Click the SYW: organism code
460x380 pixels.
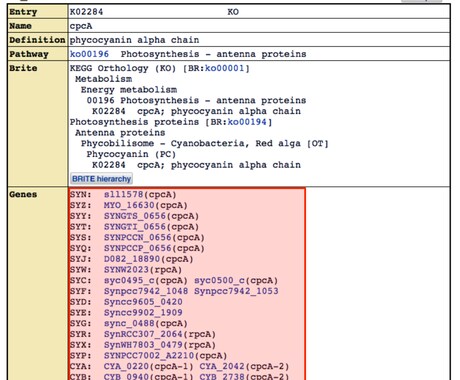coord(80,270)
